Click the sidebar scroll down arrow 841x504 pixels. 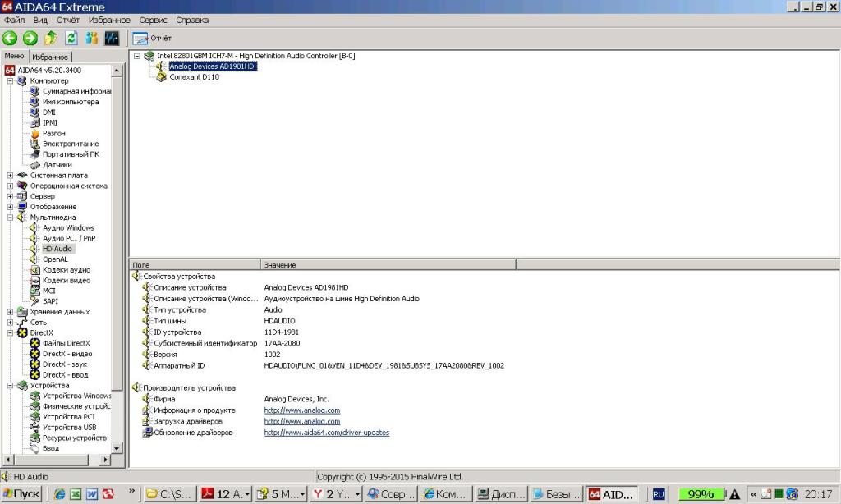(116, 449)
